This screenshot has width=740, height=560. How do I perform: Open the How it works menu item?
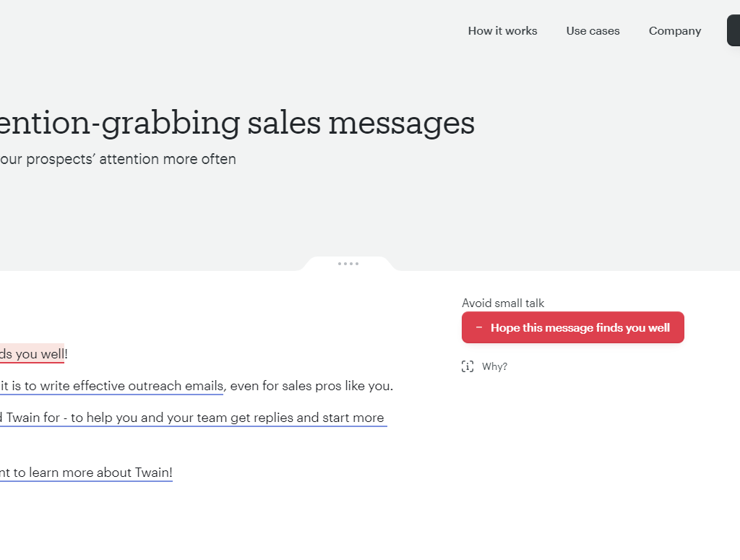point(502,31)
